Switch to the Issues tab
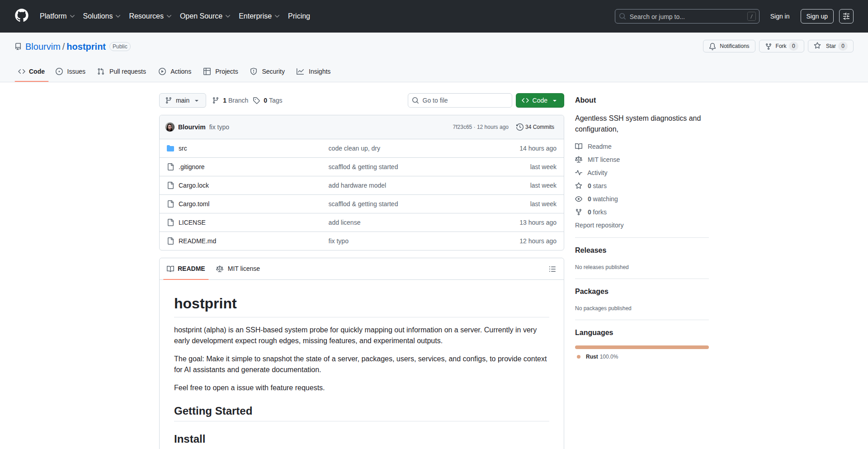Screen dimensions: 868x449 (x=71, y=71)
